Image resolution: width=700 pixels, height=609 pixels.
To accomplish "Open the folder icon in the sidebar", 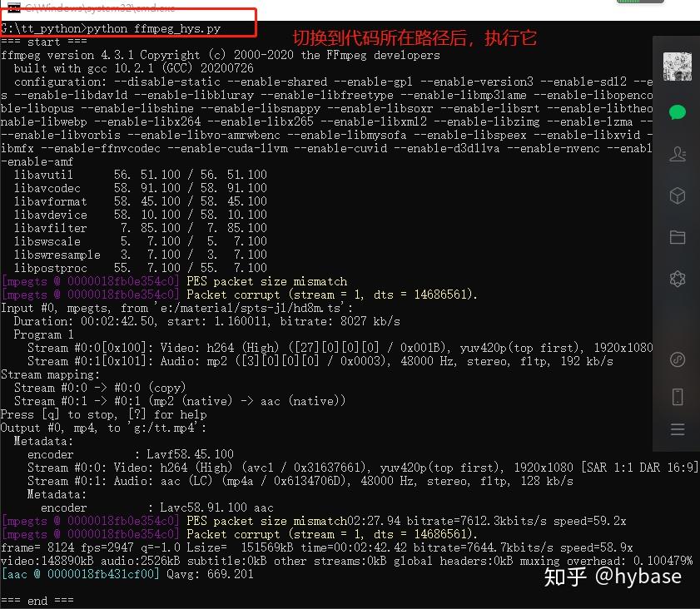I will 678,236.
